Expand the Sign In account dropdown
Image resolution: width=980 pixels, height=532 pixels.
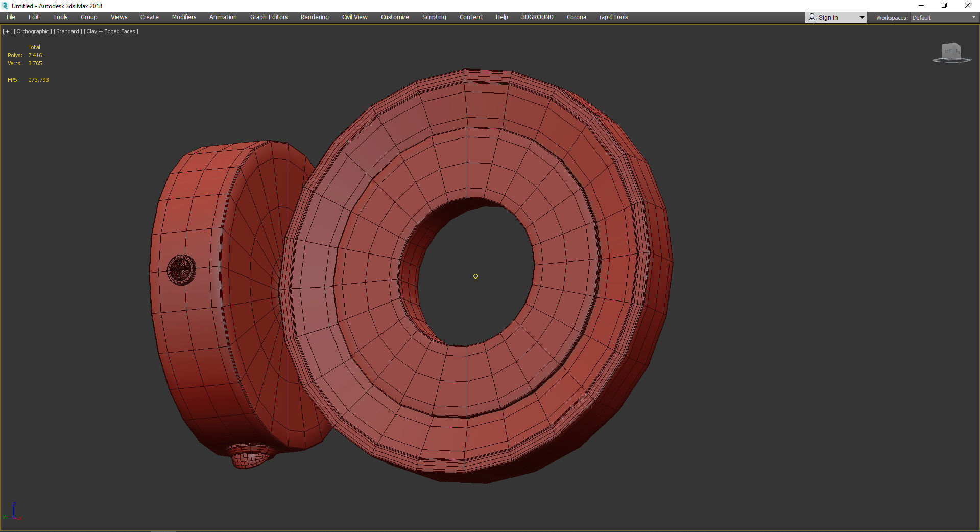pos(862,18)
